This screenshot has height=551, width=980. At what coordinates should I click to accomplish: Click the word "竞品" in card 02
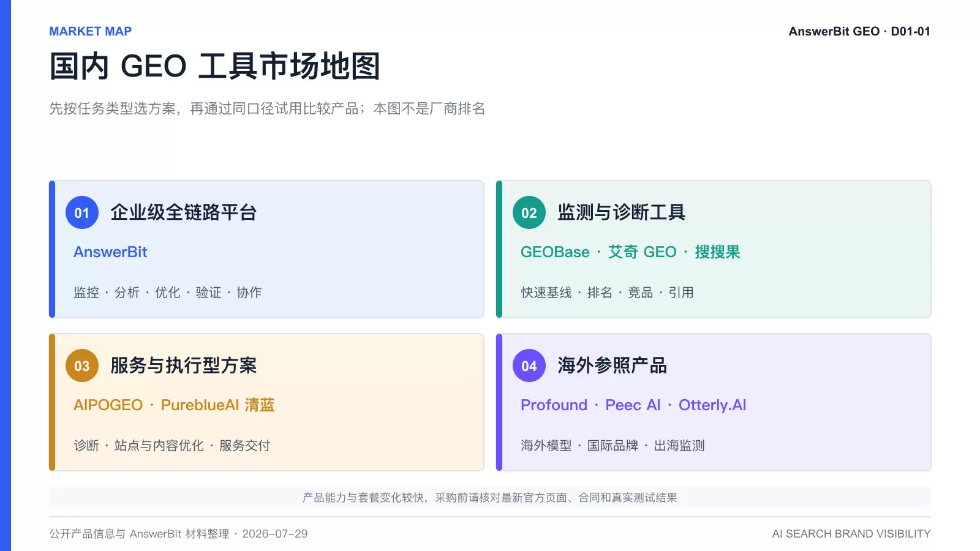tap(641, 293)
